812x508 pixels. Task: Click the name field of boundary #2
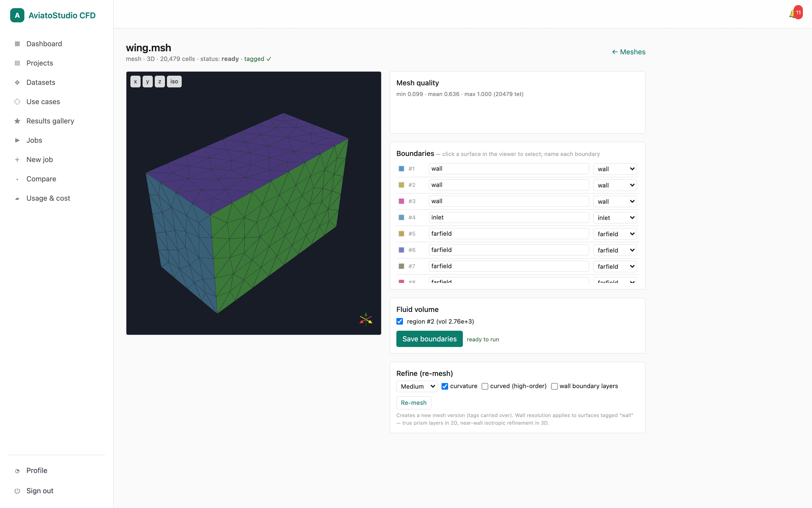(x=509, y=185)
